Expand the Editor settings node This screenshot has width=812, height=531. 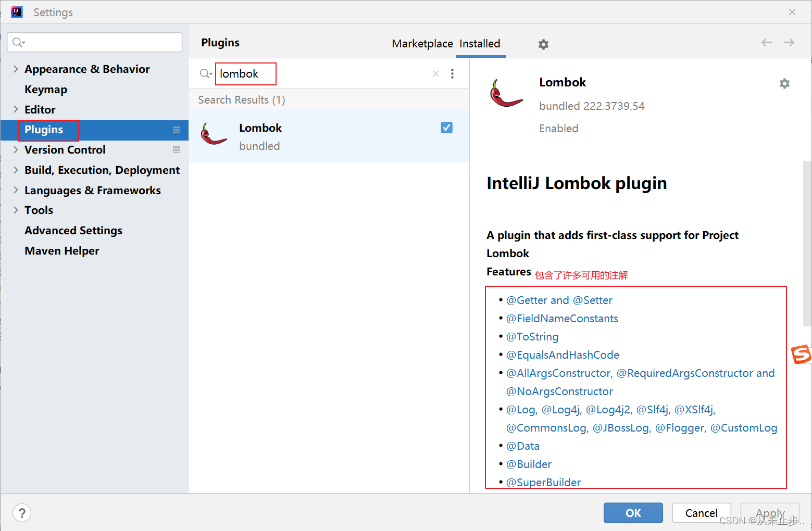coord(16,109)
